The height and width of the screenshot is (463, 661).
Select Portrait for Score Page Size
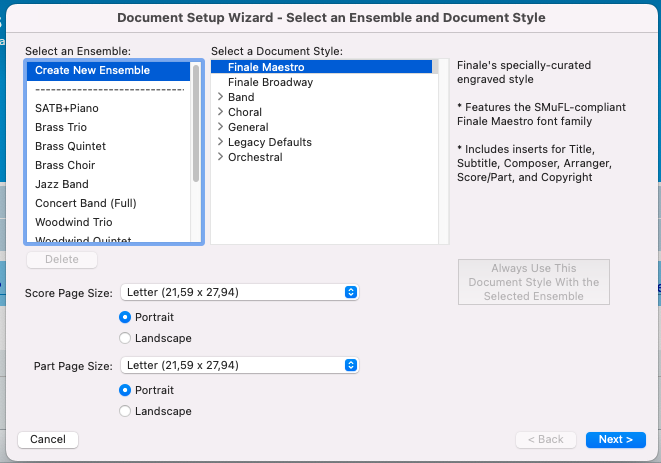click(x=125, y=317)
